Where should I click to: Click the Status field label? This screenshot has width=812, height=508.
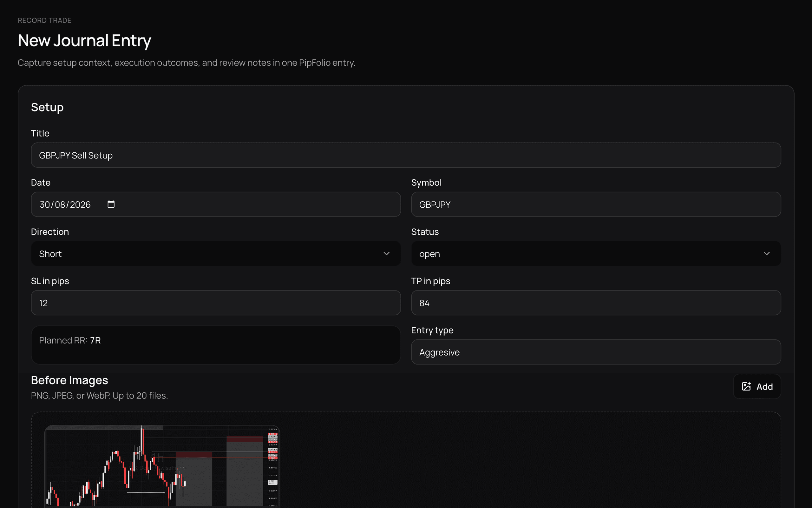pyautogui.click(x=425, y=232)
